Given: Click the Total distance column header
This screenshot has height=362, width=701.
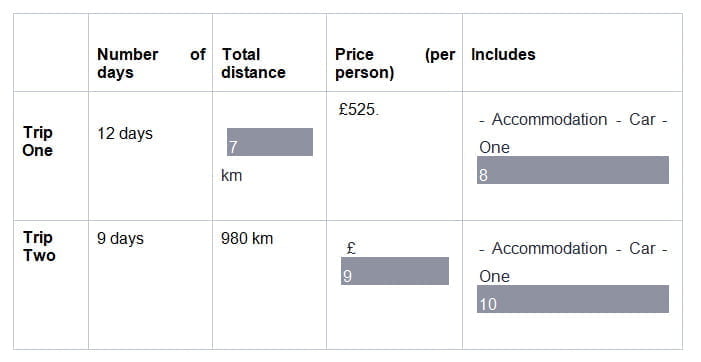Looking at the screenshot, I should pos(253,63).
